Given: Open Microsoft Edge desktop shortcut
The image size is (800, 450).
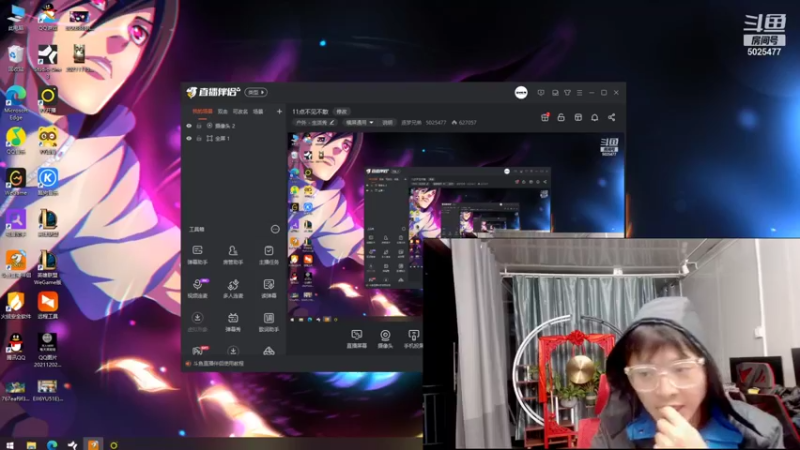Looking at the screenshot, I should coord(16,103).
